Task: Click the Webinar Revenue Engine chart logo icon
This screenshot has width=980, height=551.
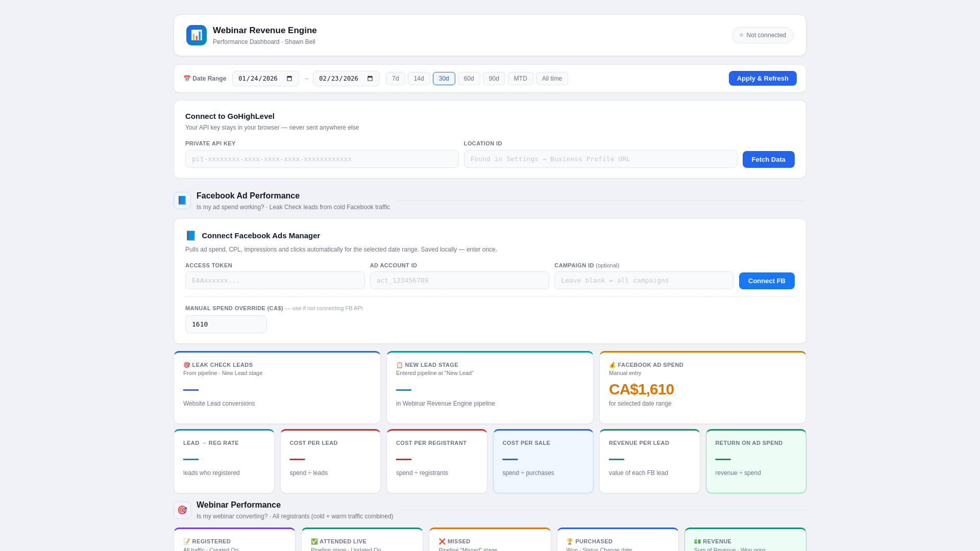Action: pyautogui.click(x=197, y=35)
